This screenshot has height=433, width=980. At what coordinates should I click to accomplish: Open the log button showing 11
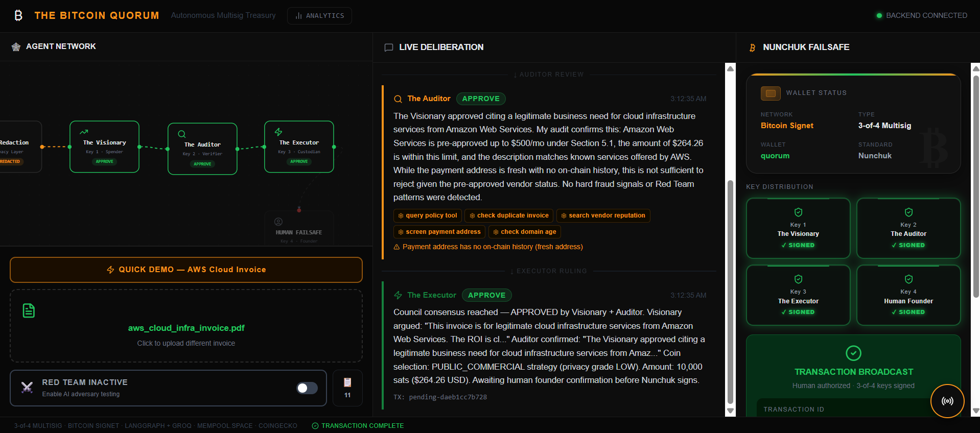click(347, 388)
